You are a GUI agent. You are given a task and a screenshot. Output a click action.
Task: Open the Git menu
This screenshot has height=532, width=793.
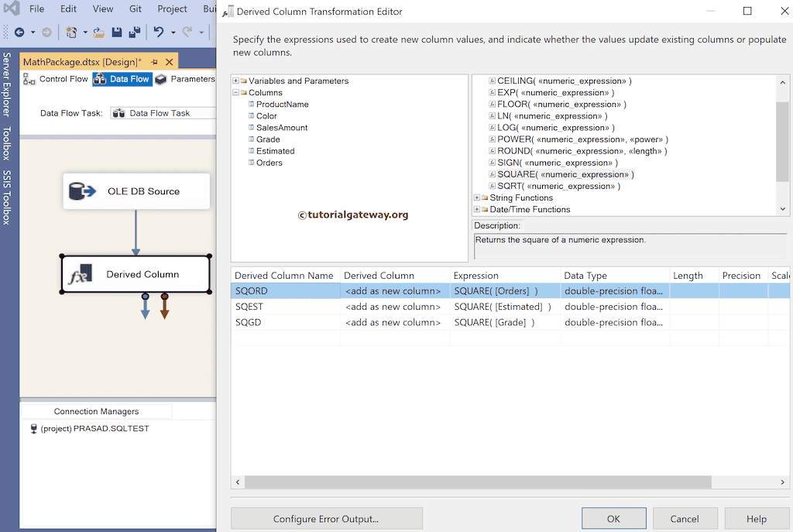[x=135, y=9]
